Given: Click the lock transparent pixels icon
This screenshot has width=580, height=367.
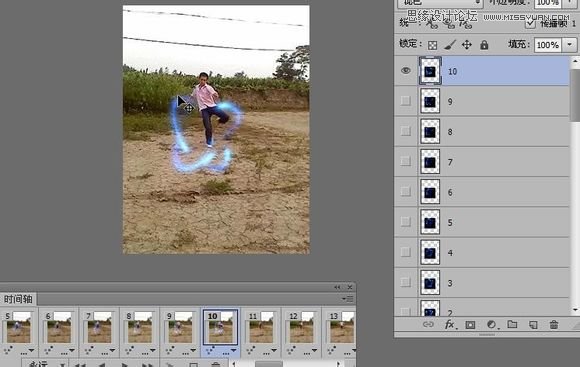Looking at the screenshot, I should (x=432, y=46).
